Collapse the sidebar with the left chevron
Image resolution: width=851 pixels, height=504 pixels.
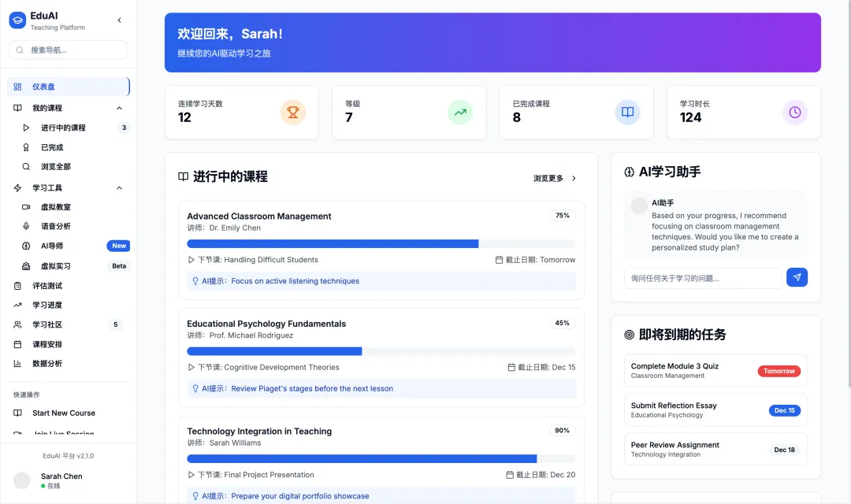pos(119,20)
